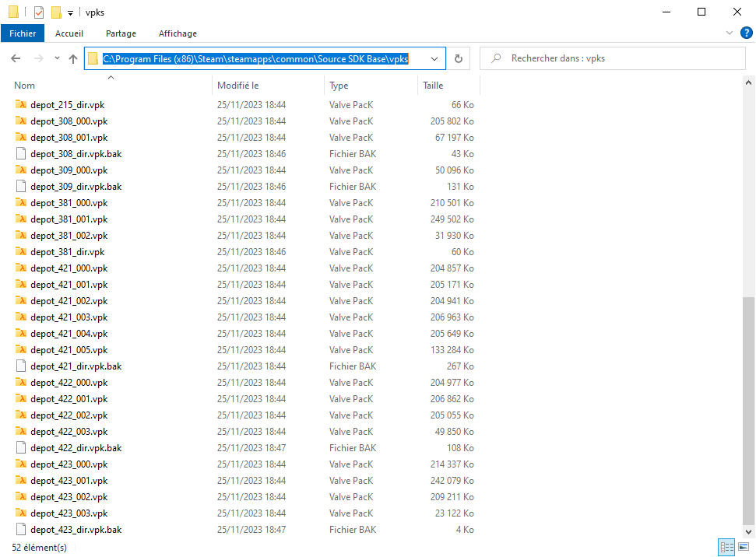Sort by the Type column header

tap(371, 86)
